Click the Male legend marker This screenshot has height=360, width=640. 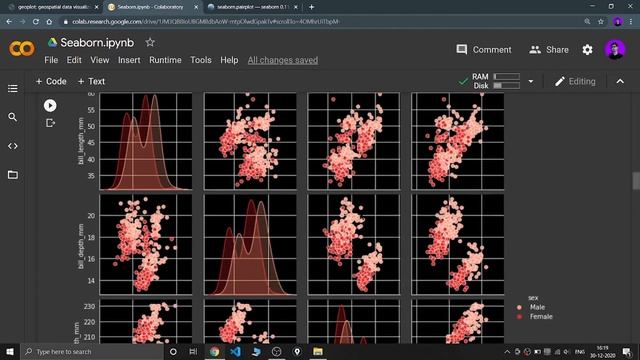pyautogui.click(x=519, y=307)
